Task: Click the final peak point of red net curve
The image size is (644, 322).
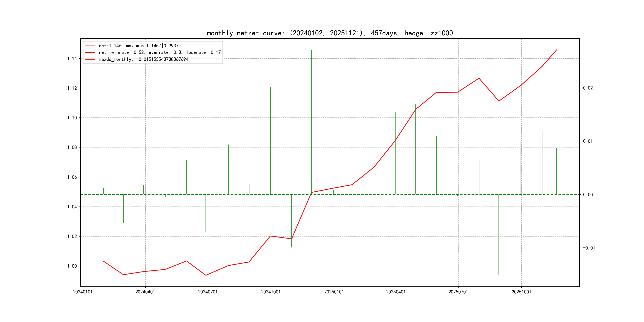Action: [x=557, y=50]
